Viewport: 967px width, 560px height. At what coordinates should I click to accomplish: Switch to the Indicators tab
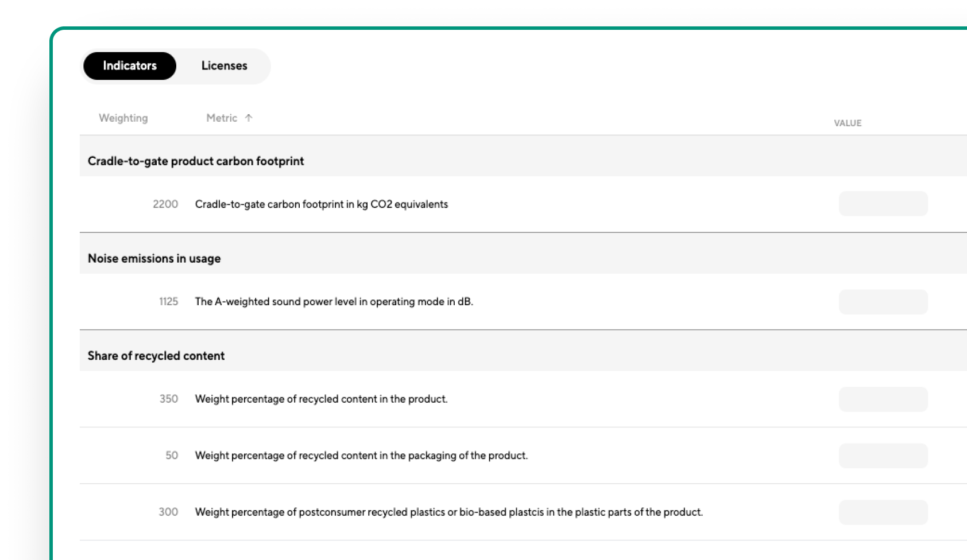130,66
